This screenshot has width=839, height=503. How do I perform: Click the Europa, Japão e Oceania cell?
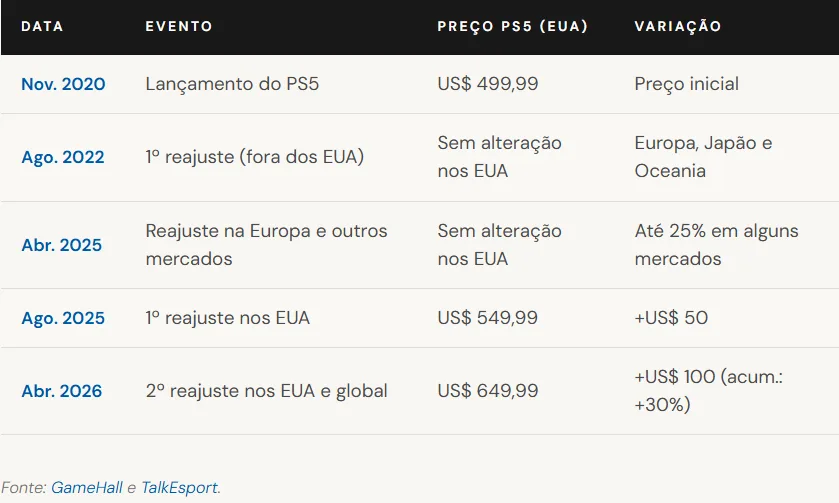coord(703,157)
